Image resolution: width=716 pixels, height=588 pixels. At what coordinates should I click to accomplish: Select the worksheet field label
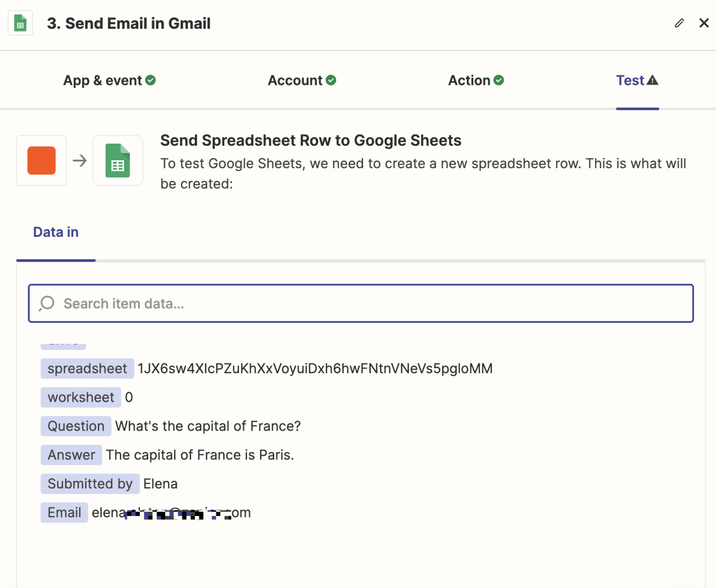click(81, 397)
